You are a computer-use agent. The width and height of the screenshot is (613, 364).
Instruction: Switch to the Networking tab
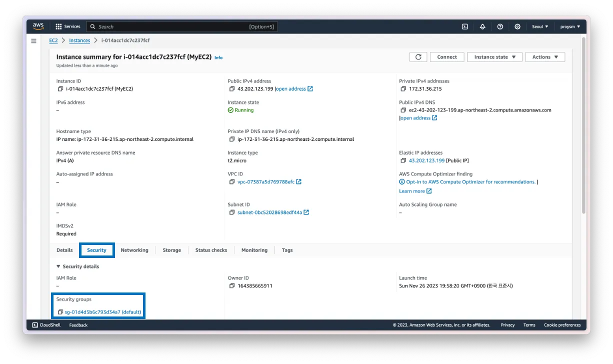click(x=134, y=250)
